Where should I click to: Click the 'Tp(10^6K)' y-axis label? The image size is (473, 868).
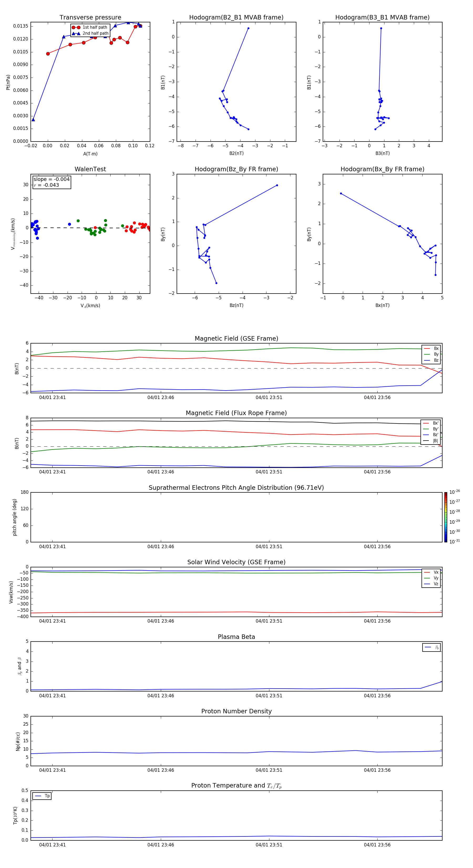coord(15,815)
